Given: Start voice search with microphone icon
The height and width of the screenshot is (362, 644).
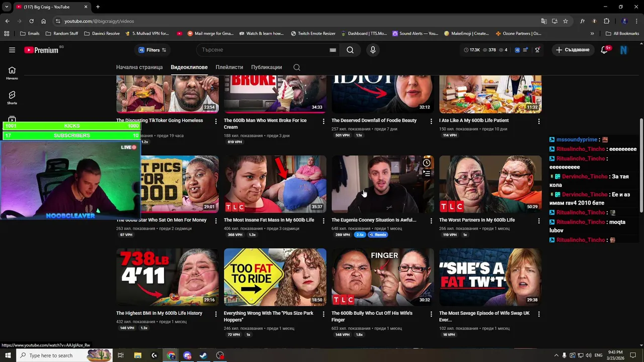Looking at the screenshot, I should pos(373,50).
